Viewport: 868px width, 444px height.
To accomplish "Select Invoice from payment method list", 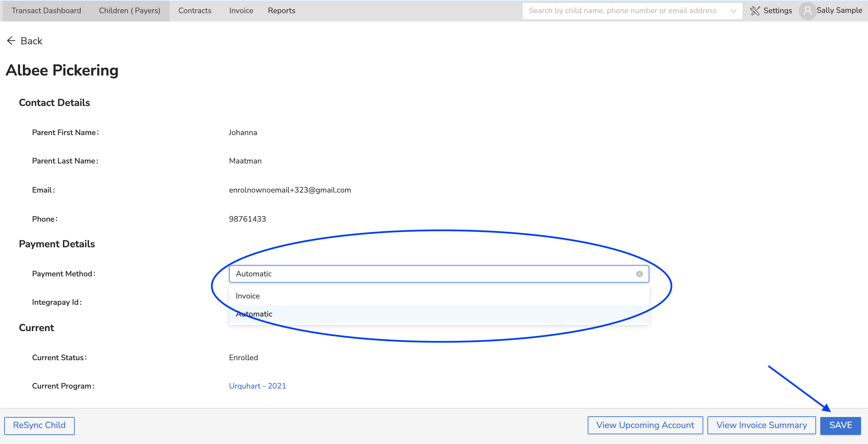I will pyautogui.click(x=248, y=296).
